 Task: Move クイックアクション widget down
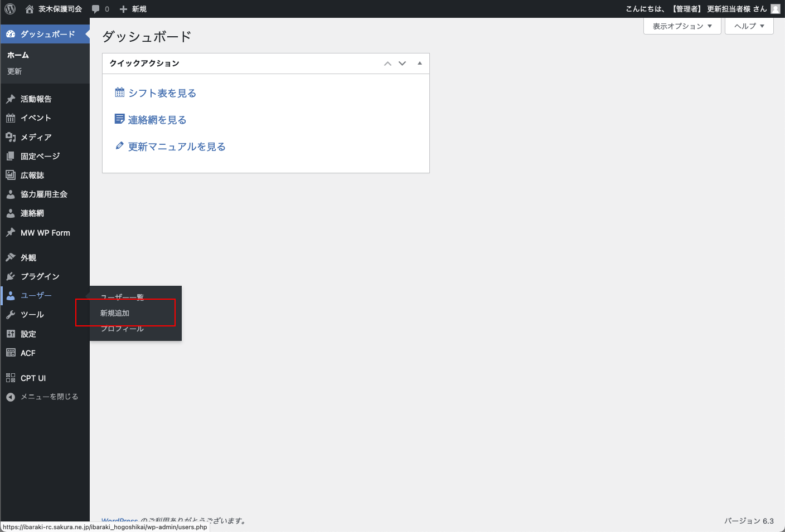pyautogui.click(x=402, y=64)
